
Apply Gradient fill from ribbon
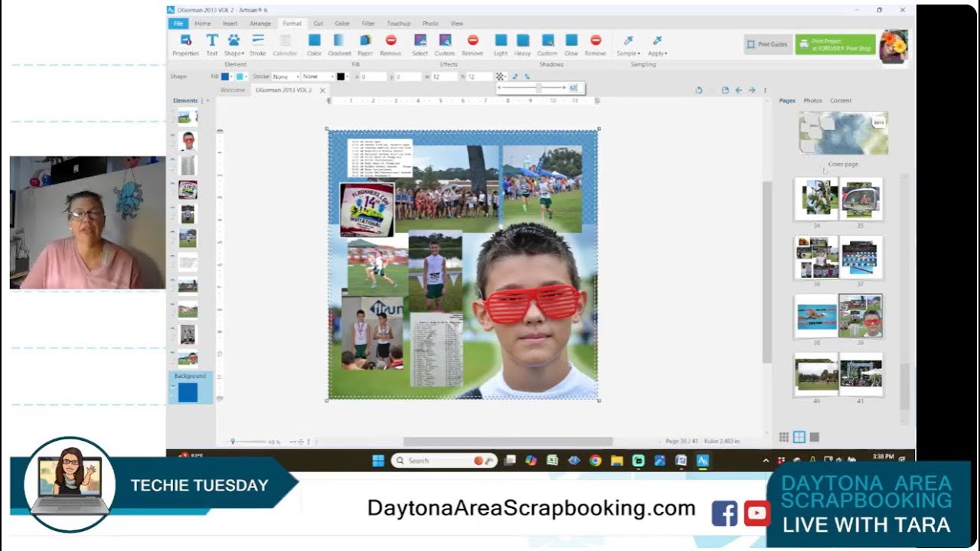tap(339, 44)
